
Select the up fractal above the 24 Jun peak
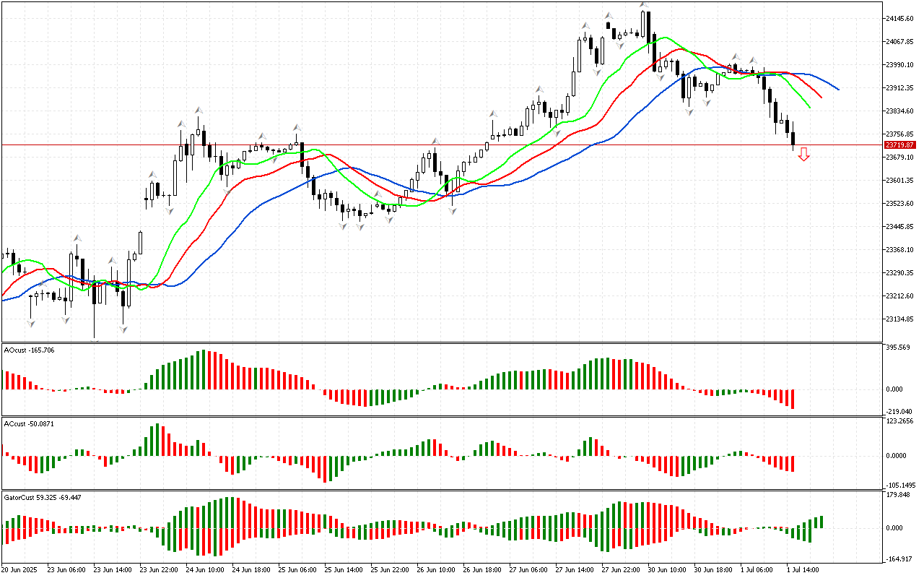(x=198, y=110)
